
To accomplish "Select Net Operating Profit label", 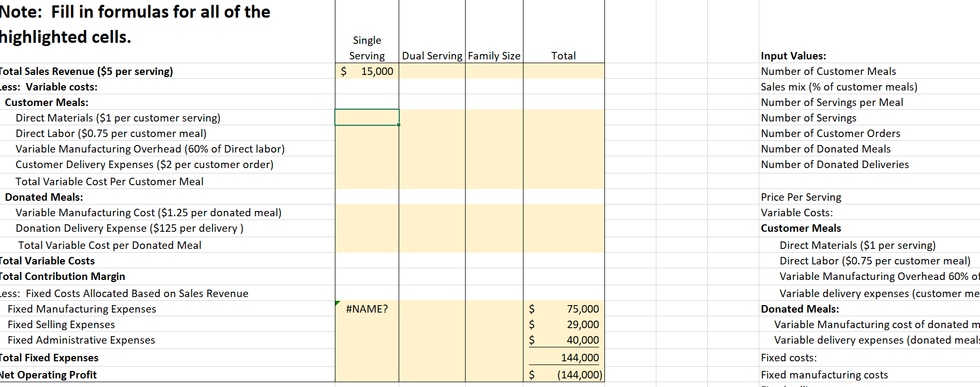I will coord(48,375).
